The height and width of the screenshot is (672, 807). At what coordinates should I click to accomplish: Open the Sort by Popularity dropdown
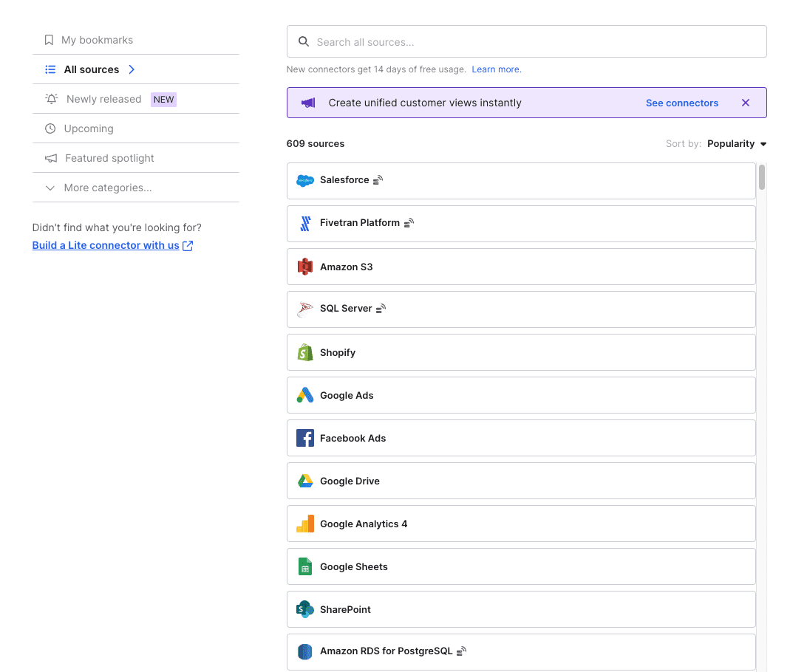point(737,143)
